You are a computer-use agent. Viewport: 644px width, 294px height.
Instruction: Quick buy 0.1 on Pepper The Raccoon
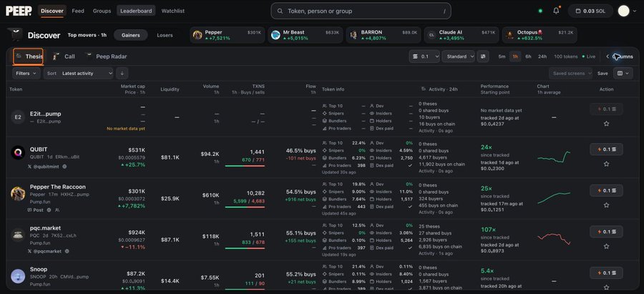click(606, 190)
